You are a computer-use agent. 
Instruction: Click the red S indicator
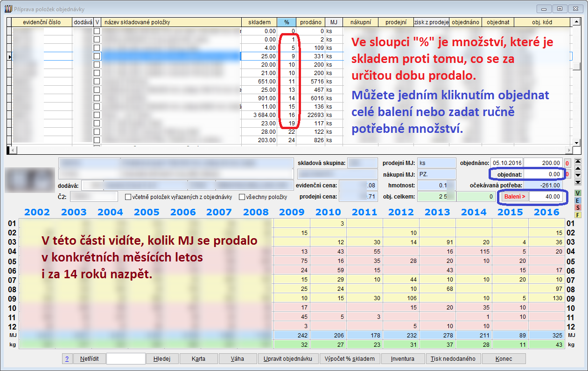(578, 207)
